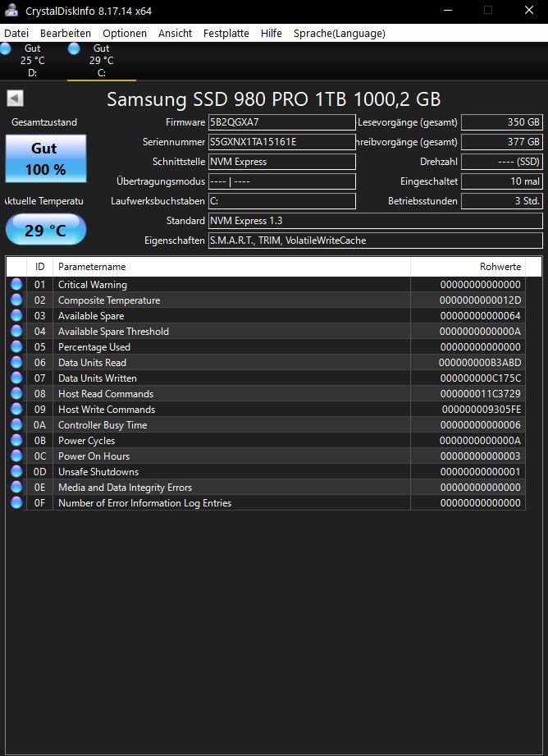Click the ID cell 0F
The width and height of the screenshot is (548, 756).
coord(39,503)
